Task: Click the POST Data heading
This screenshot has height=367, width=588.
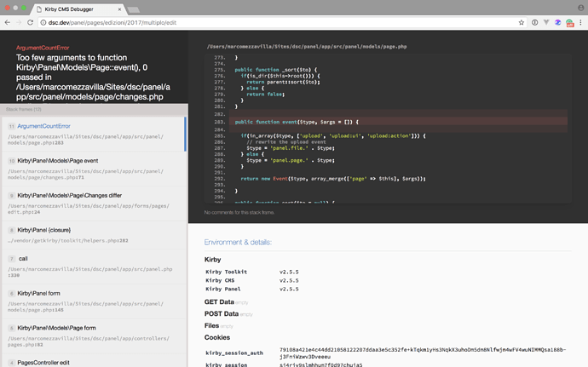Action: 222,313
